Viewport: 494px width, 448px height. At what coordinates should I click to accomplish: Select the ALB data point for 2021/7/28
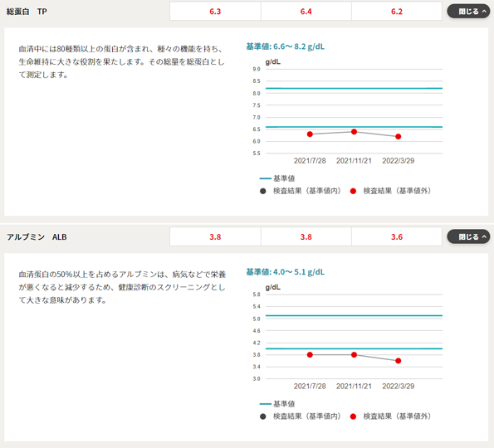[x=310, y=355]
